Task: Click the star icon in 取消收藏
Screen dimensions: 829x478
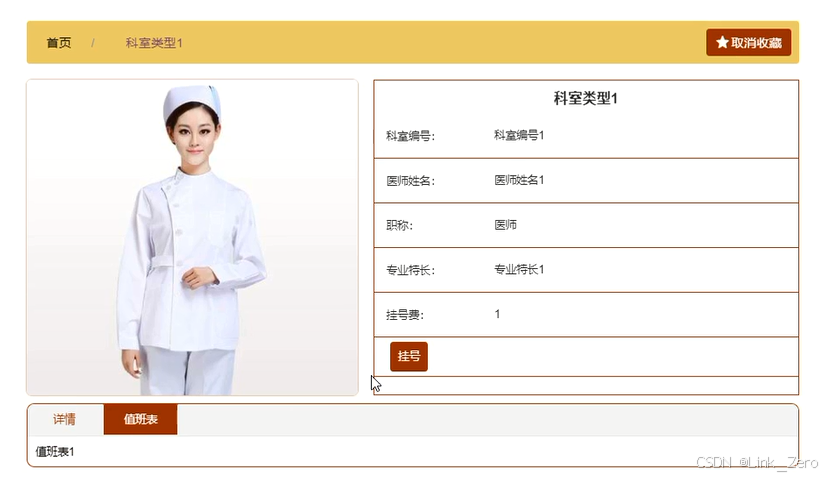Action: click(722, 42)
